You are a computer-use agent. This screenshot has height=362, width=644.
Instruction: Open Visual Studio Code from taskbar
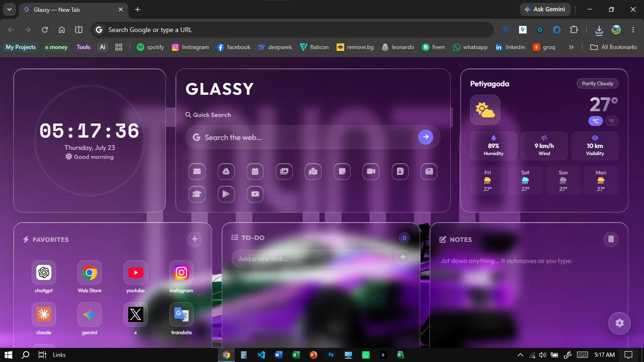pos(261,355)
